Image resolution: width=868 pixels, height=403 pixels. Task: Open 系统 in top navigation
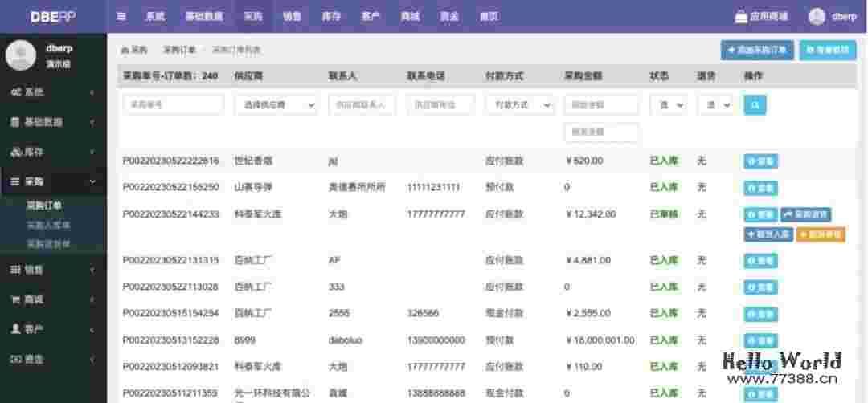pos(156,17)
